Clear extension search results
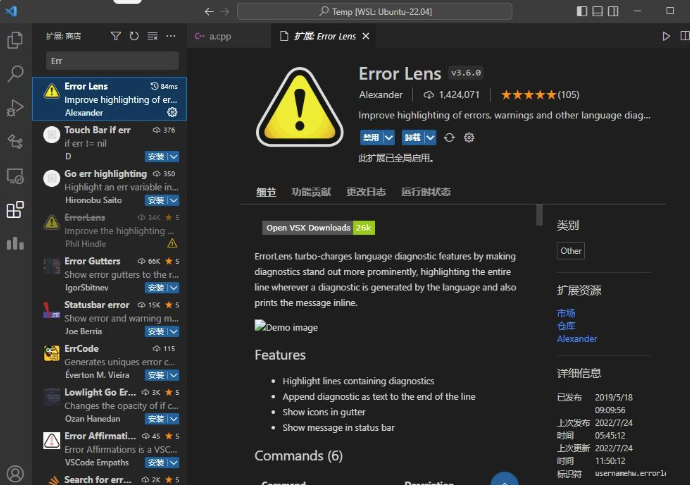The width and height of the screenshot is (690, 485). (x=152, y=36)
